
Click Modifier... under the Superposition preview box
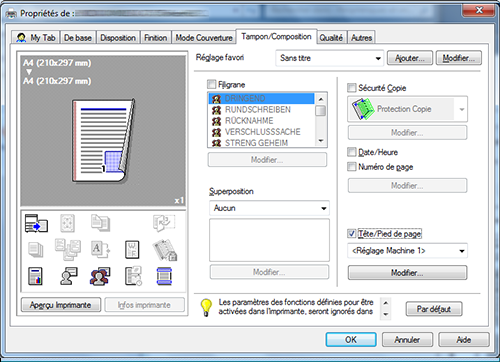tap(269, 272)
